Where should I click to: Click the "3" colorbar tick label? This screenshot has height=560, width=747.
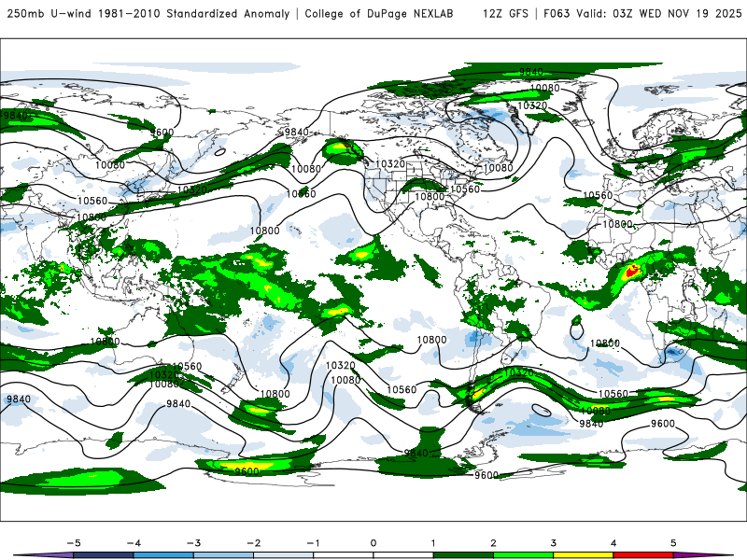tap(553, 543)
